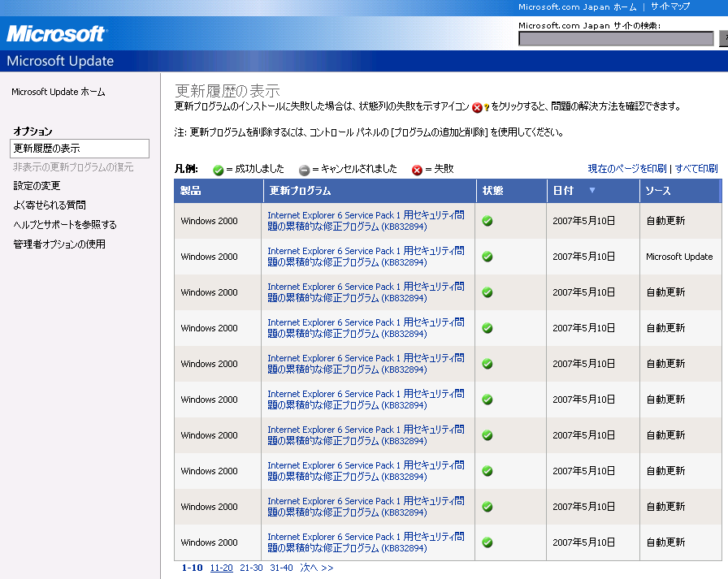Click the green success icon in the last row

(487, 542)
